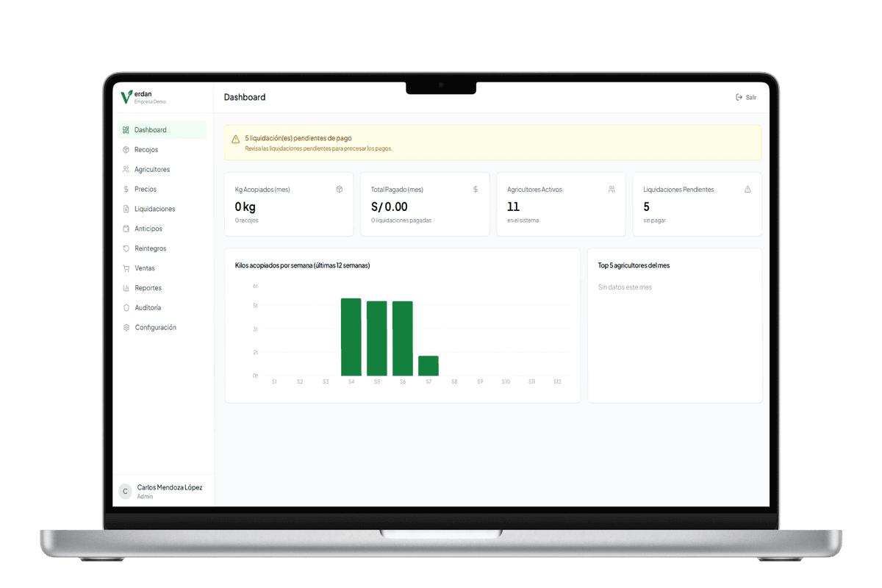Click the Salir logout button
882x588 pixels.
pyautogui.click(x=746, y=97)
